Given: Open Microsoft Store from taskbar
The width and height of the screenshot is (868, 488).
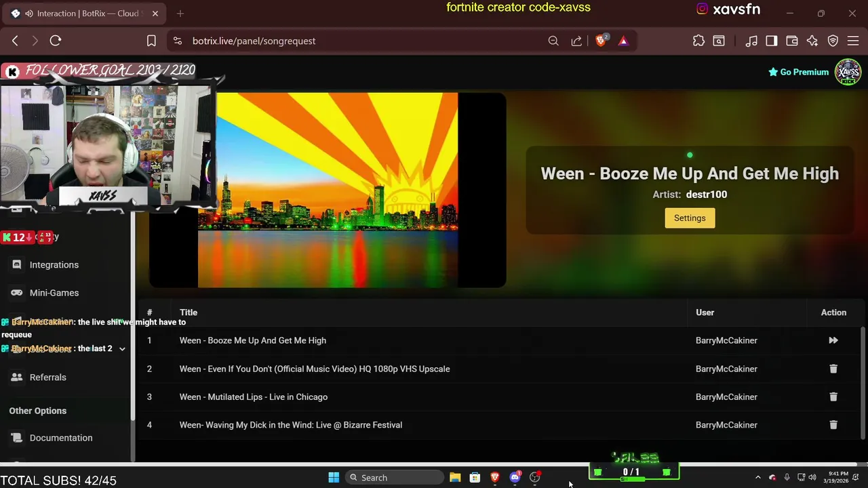Looking at the screenshot, I should tap(475, 478).
